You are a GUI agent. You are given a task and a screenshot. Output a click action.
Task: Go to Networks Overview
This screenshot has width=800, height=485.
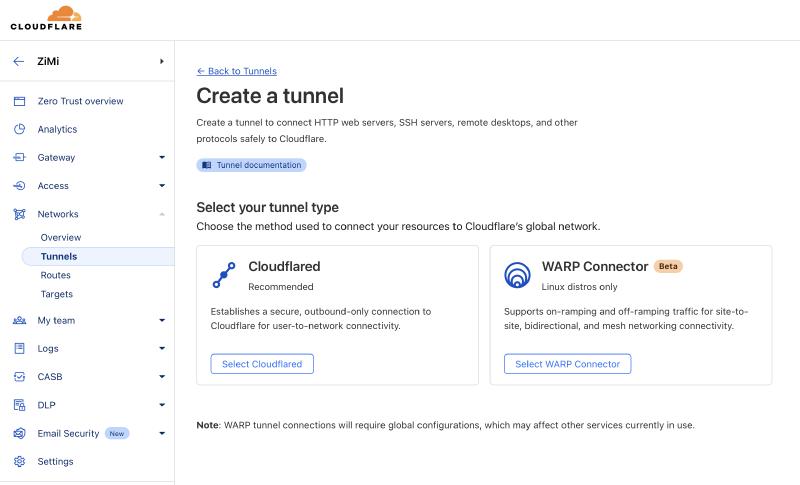61,238
